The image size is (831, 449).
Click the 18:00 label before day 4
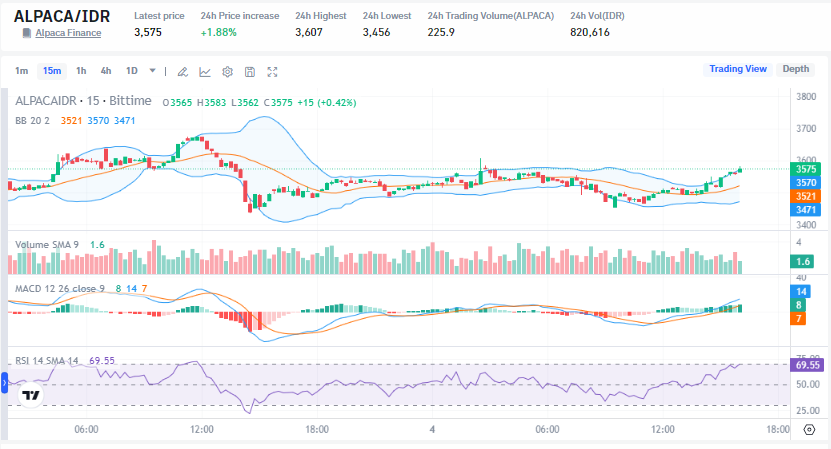[317, 429]
